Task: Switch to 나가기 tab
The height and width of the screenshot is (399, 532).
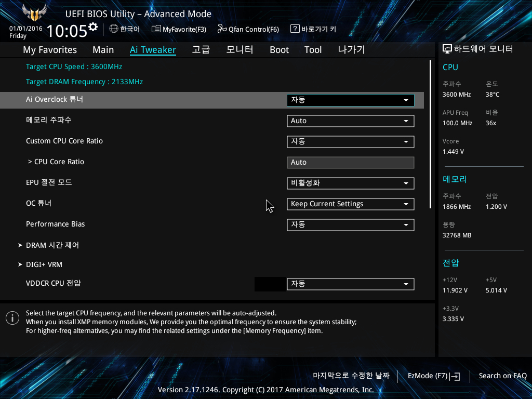Action: point(351,49)
